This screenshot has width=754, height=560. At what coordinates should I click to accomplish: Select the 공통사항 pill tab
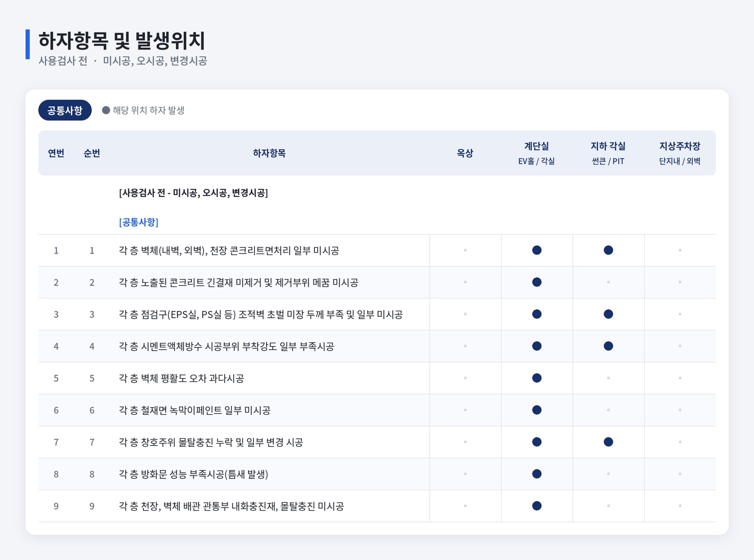(65, 110)
